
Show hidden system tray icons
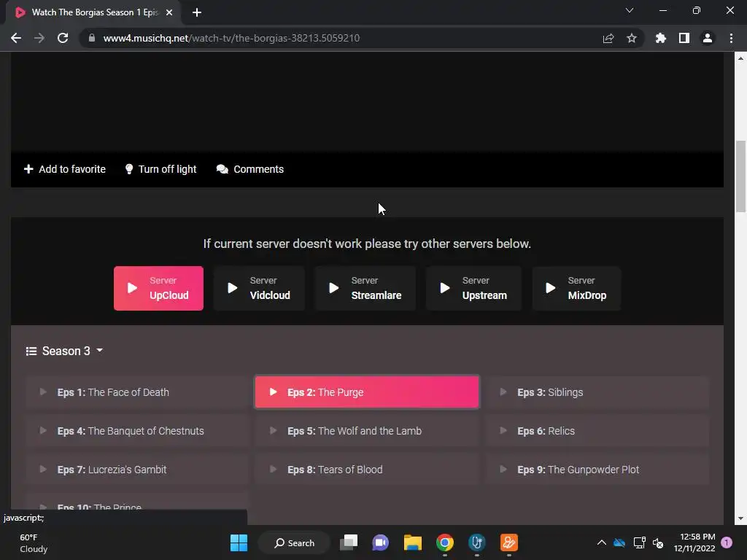[602, 542]
